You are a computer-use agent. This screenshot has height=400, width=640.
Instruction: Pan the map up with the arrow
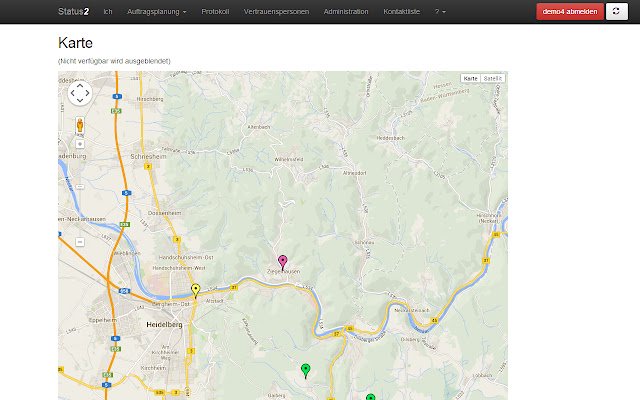point(80,86)
